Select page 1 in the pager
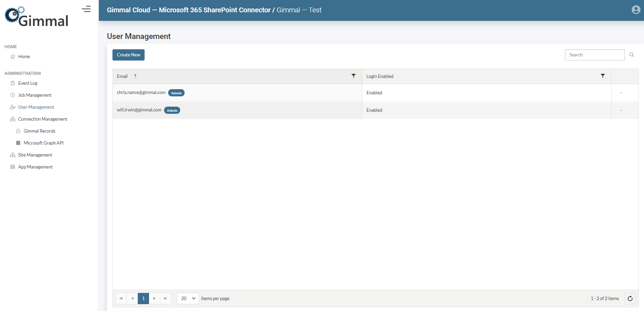 click(x=143, y=298)
